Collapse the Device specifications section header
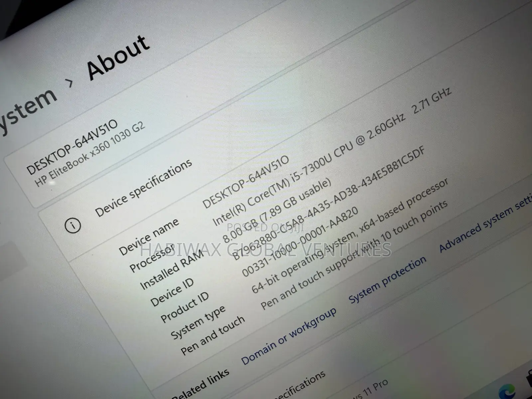532x399 pixels. [144, 187]
